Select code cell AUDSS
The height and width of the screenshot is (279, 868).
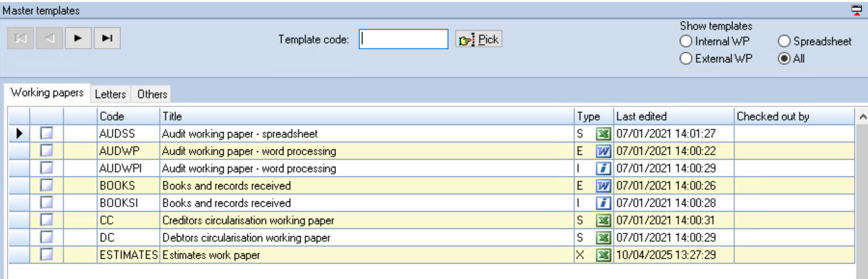(128, 134)
